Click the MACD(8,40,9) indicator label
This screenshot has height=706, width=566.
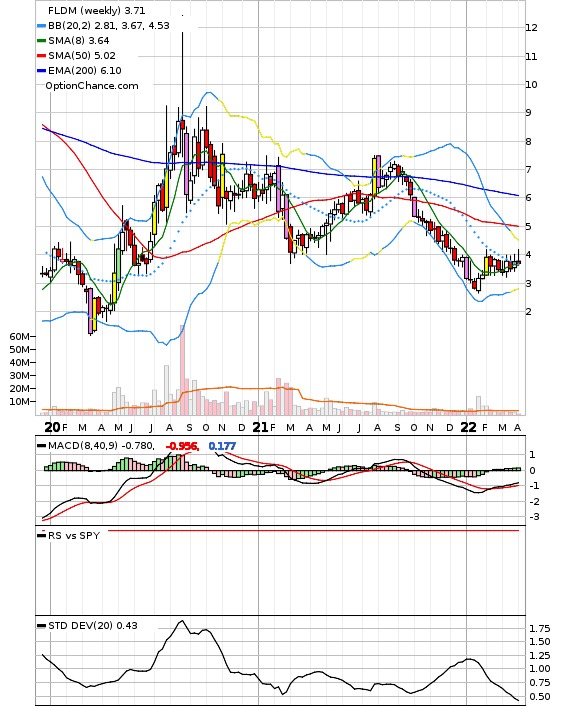[83, 446]
